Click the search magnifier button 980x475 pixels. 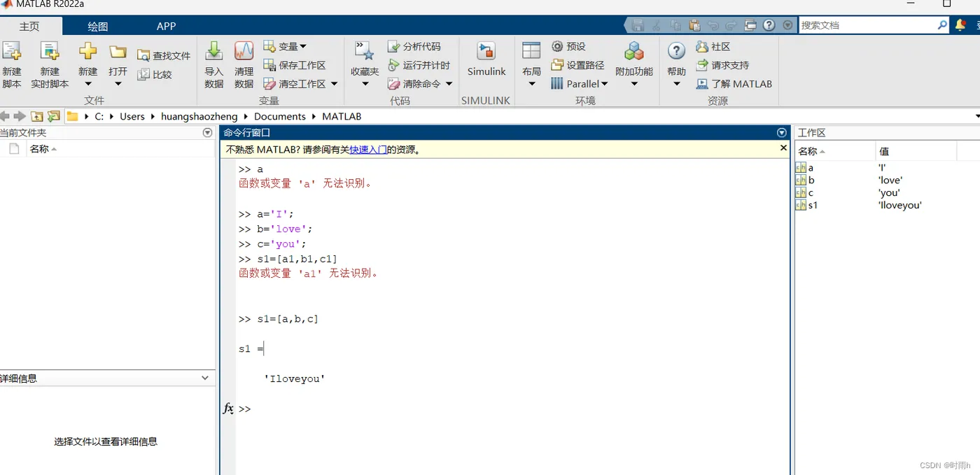point(942,25)
